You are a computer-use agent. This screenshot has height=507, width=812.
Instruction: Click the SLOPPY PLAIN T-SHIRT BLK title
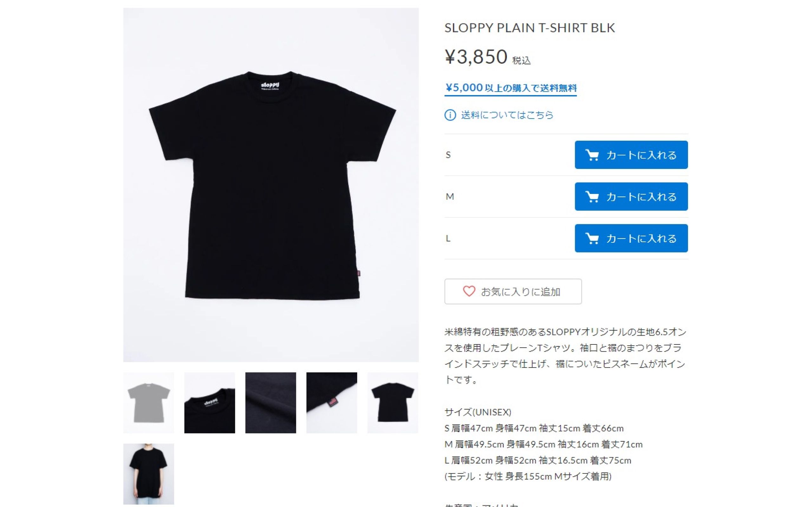[x=530, y=28]
